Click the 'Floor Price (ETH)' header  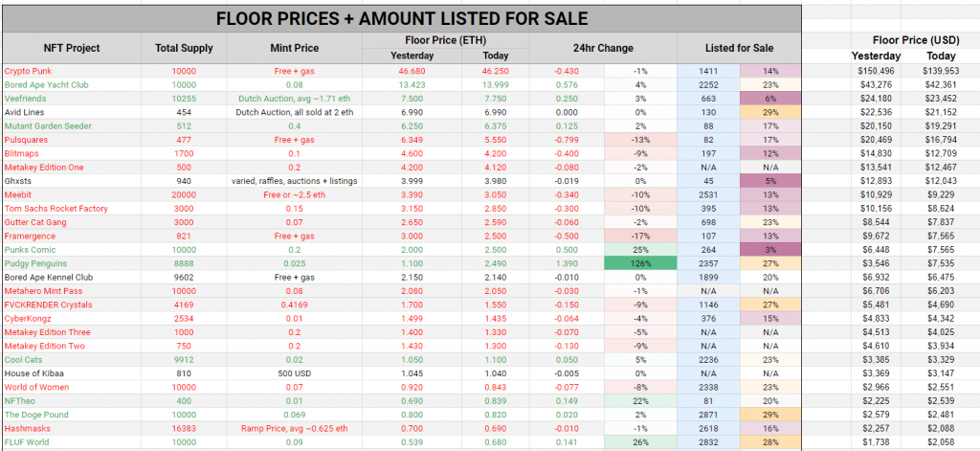(446, 40)
